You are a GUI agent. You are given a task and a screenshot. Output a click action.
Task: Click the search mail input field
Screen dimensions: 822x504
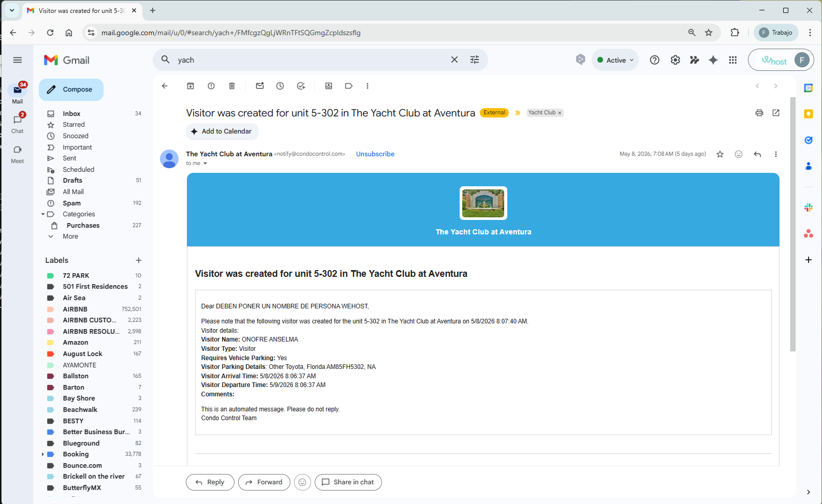[x=311, y=60]
